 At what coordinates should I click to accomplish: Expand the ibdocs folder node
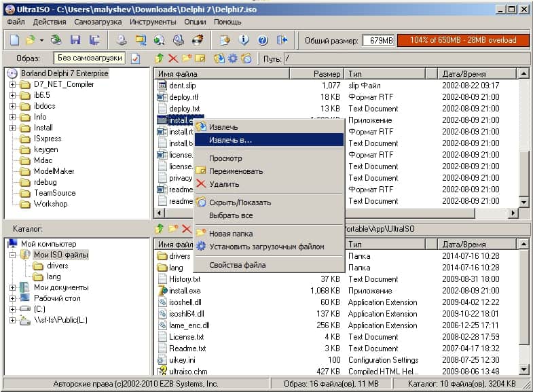(13, 106)
